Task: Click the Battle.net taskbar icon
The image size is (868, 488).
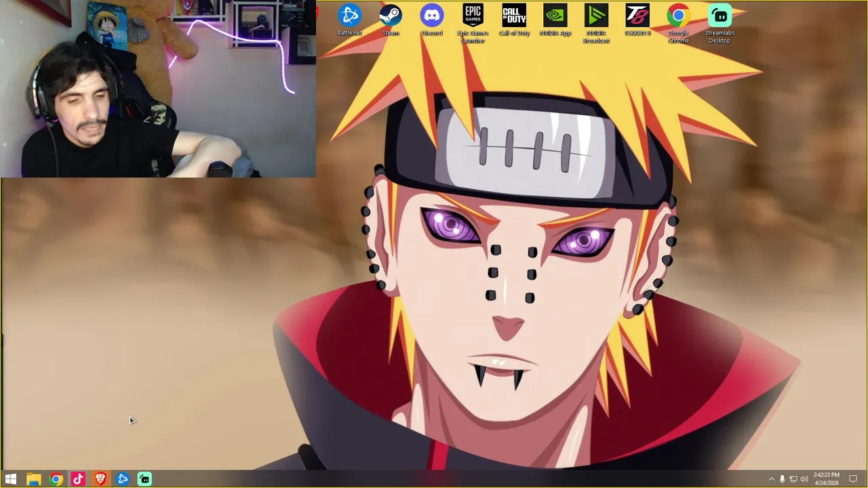Action: [123, 479]
